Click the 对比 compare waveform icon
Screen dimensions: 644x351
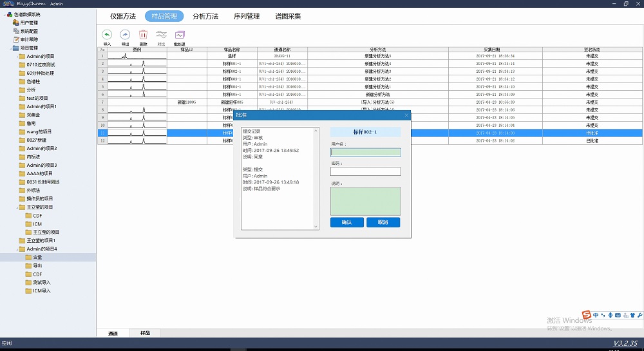(x=161, y=35)
